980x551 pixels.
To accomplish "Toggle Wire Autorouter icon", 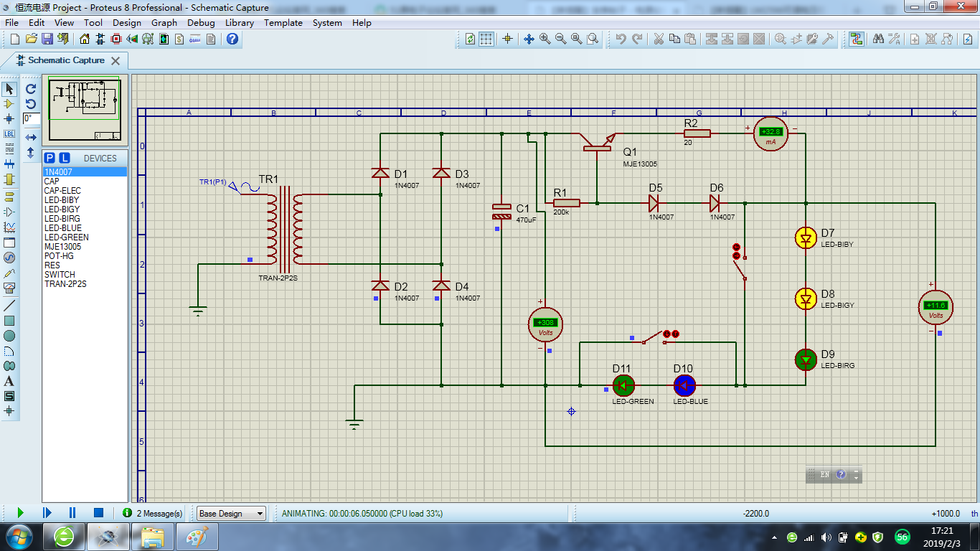I will [856, 39].
